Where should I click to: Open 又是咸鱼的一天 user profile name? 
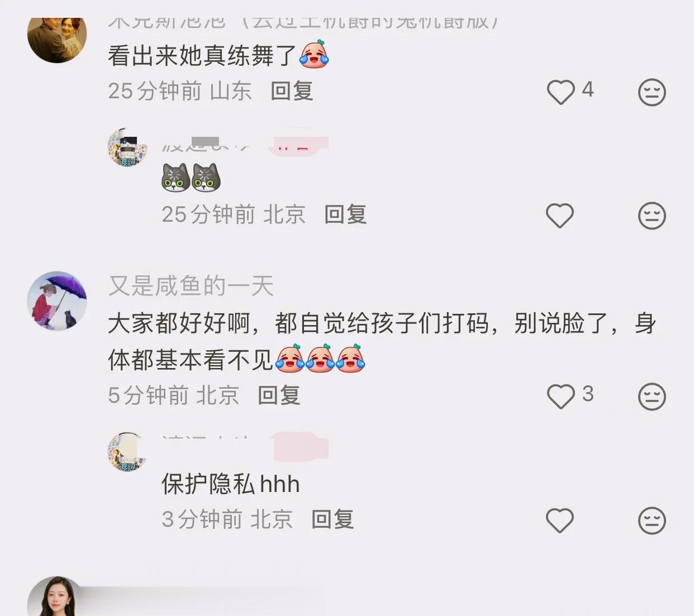[191, 286]
